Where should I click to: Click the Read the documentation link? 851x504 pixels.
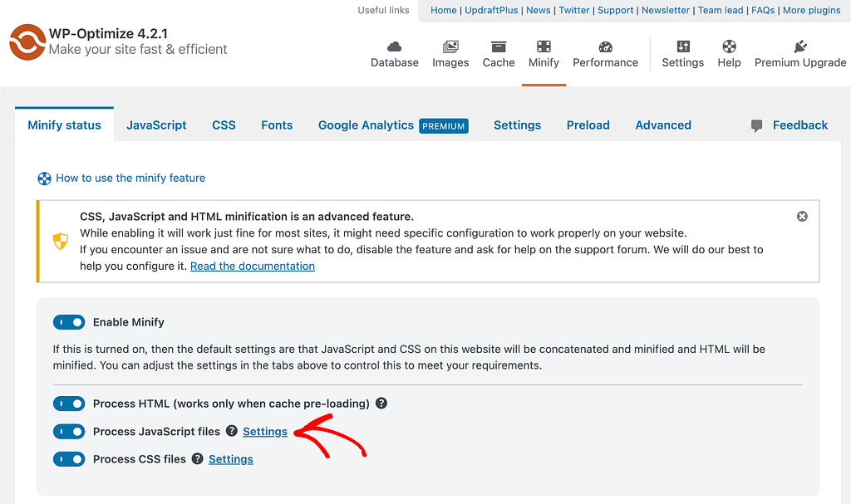coord(253,267)
